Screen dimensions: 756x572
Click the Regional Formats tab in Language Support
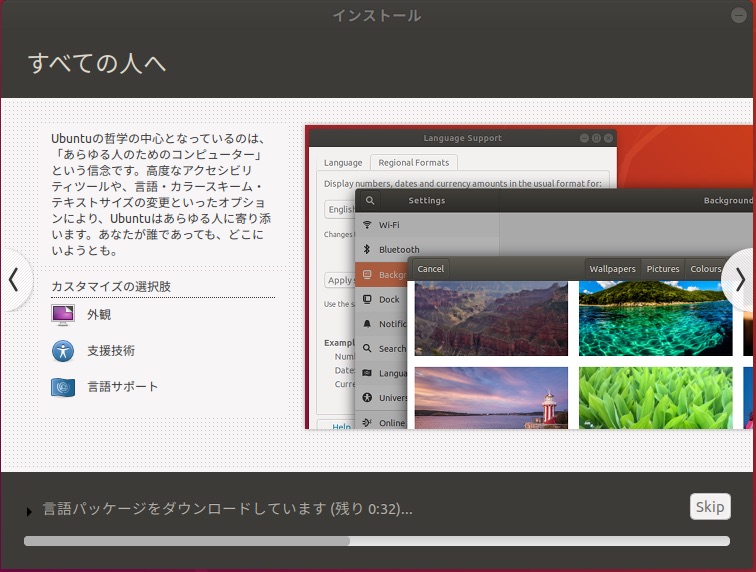414,163
